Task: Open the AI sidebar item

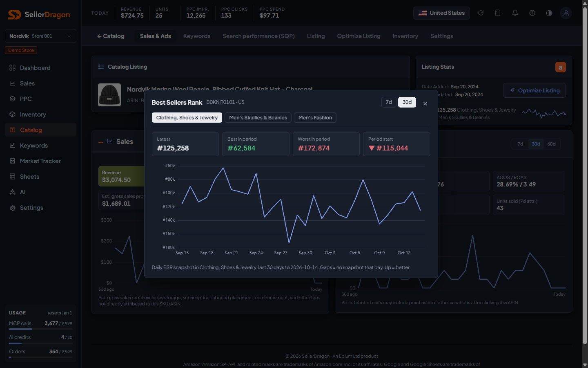Action: (40, 192)
